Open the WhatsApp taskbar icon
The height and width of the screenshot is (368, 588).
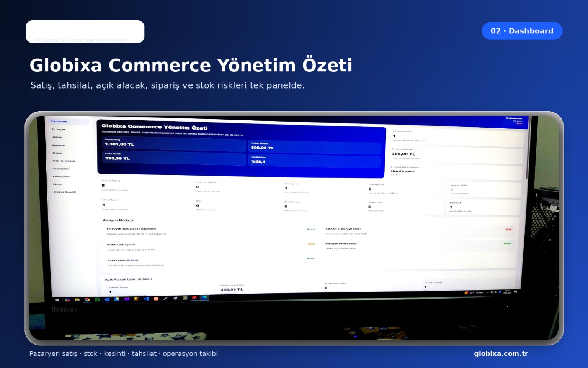click(x=97, y=299)
